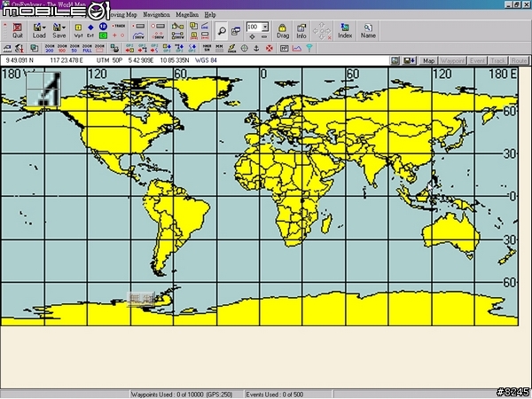Click the Quit button in toolbar

pos(18,30)
